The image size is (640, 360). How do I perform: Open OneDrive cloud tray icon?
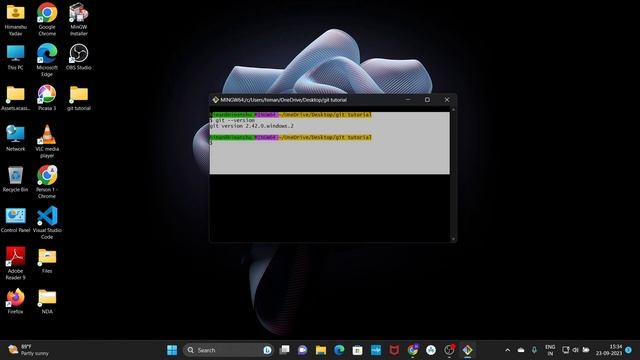point(521,350)
